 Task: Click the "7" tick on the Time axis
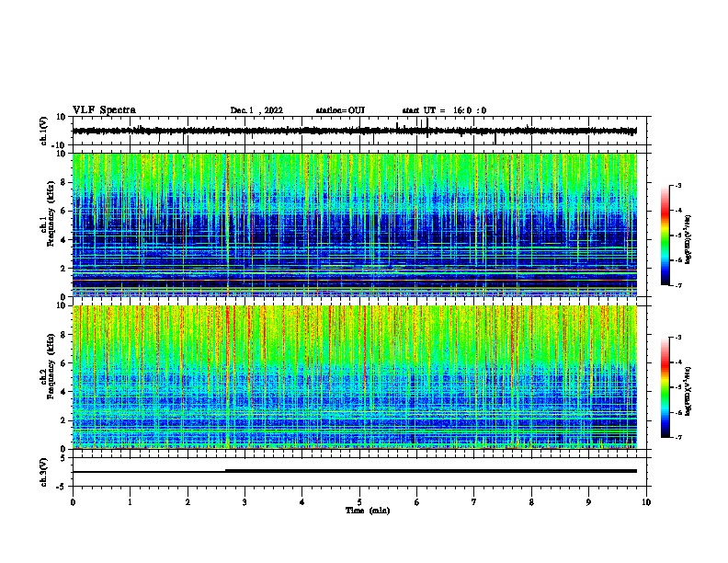[x=474, y=502]
